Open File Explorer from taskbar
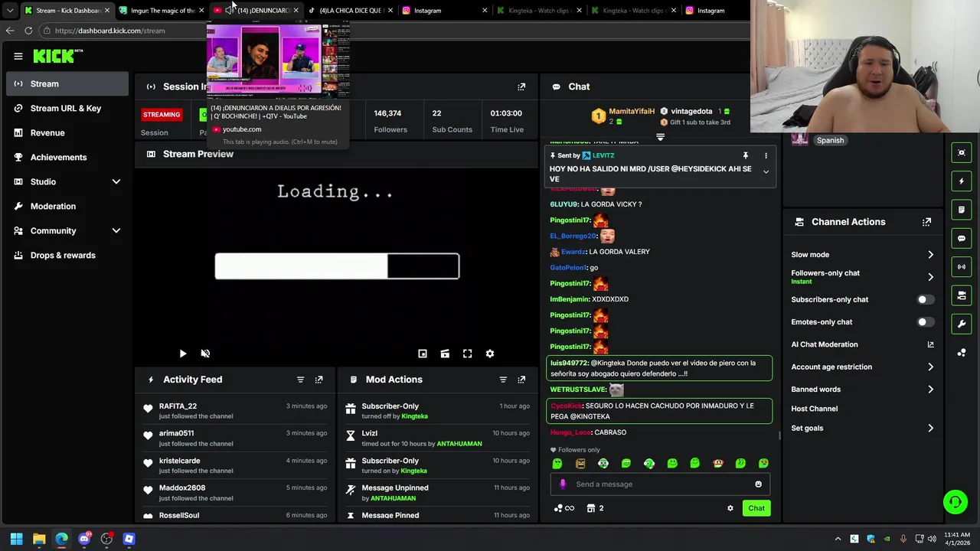Viewport: 980px width, 551px height. tap(39, 539)
